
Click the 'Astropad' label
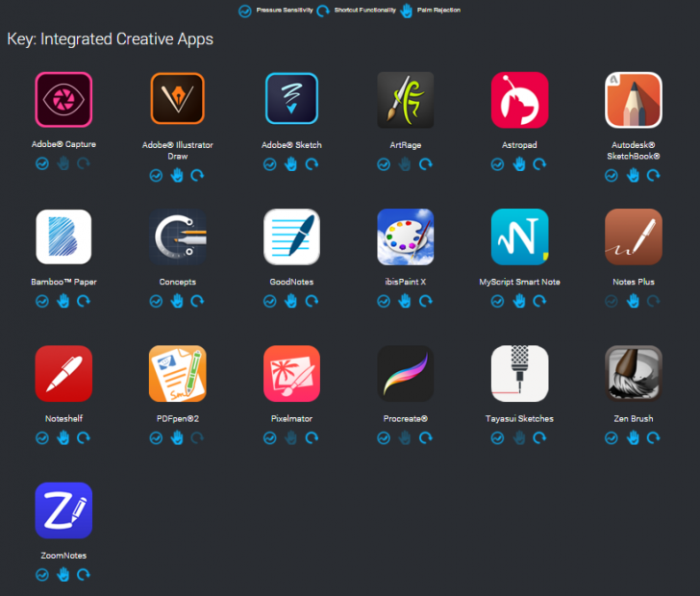pos(519,145)
